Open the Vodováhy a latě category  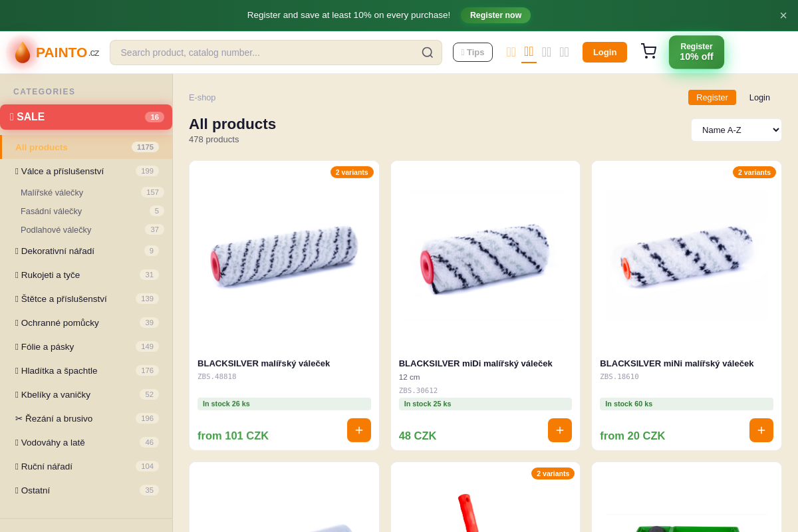pyautogui.click(x=86, y=442)
